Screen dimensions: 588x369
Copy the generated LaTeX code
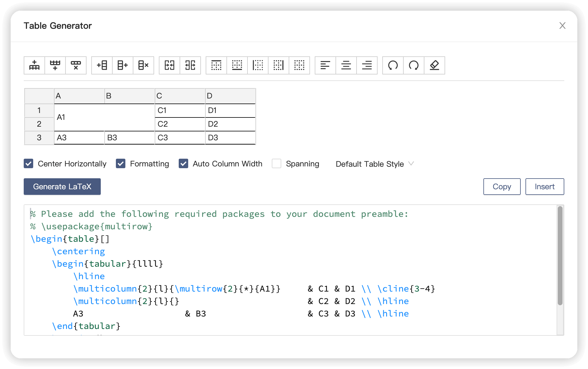(501, 187)
